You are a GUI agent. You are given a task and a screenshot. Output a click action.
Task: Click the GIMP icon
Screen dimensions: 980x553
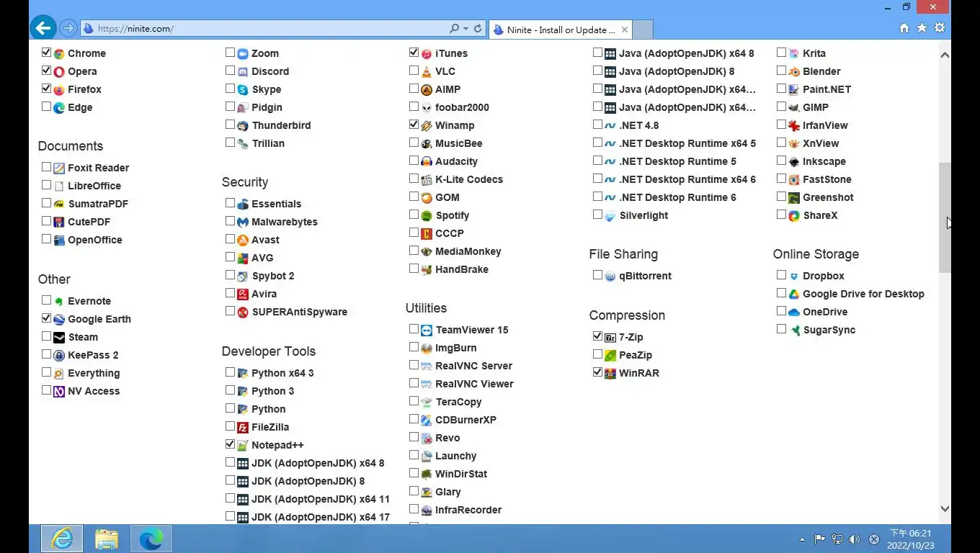(794, 108)
